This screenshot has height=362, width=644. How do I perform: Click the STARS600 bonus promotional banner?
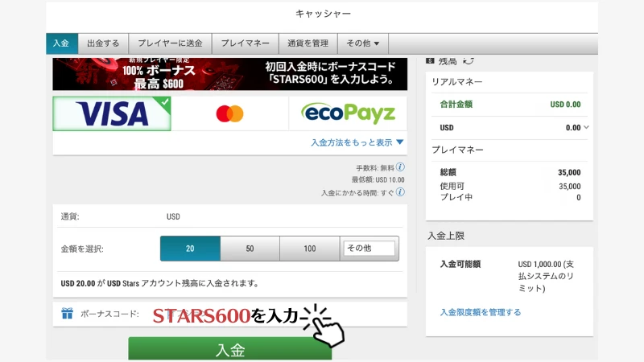click(229, 74)
